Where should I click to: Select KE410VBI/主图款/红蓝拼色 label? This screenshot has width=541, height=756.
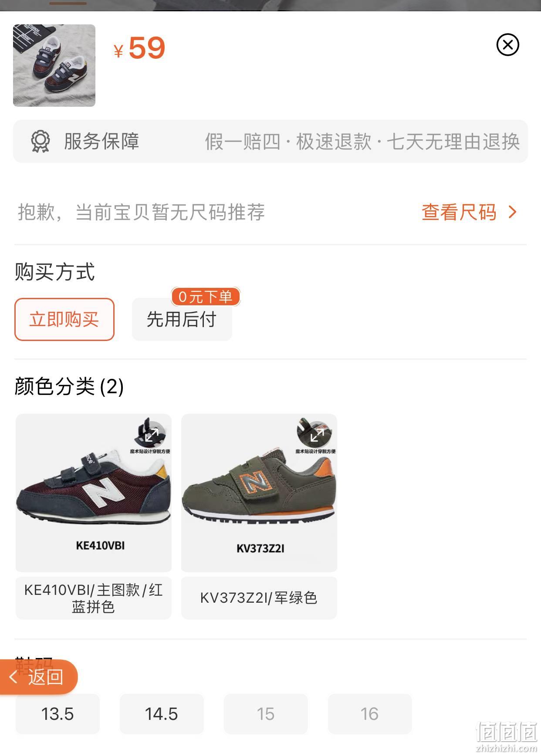tap(94, 598)
